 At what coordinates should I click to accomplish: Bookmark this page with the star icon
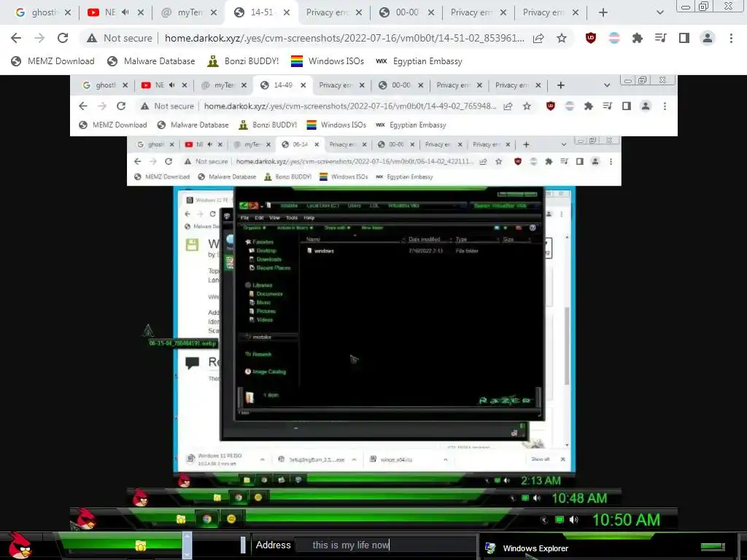click(x=562, y=38)
